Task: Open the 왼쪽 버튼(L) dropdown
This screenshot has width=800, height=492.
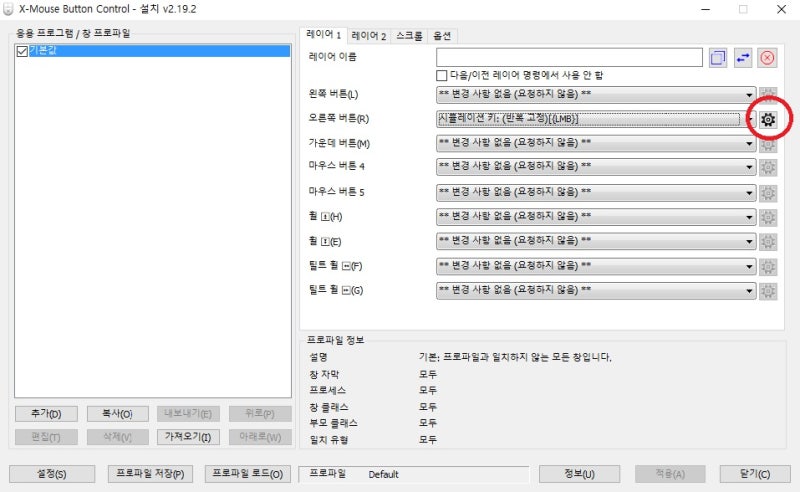Action: (x=596, y=94)
